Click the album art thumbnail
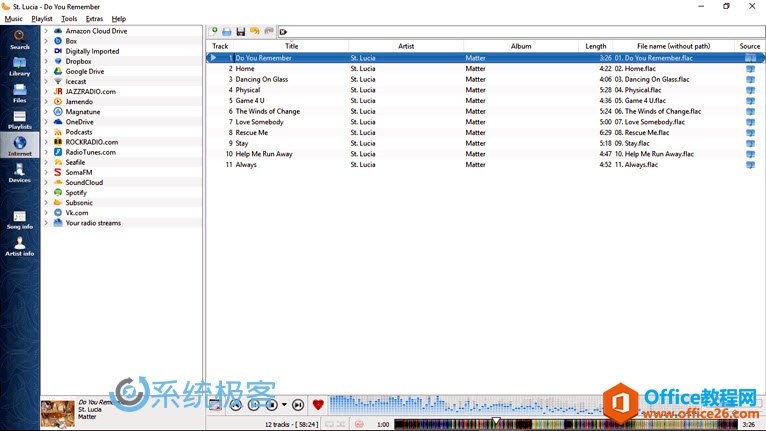Image resolution: width=766 pixels, height=431 pixels. coord(58,414)
